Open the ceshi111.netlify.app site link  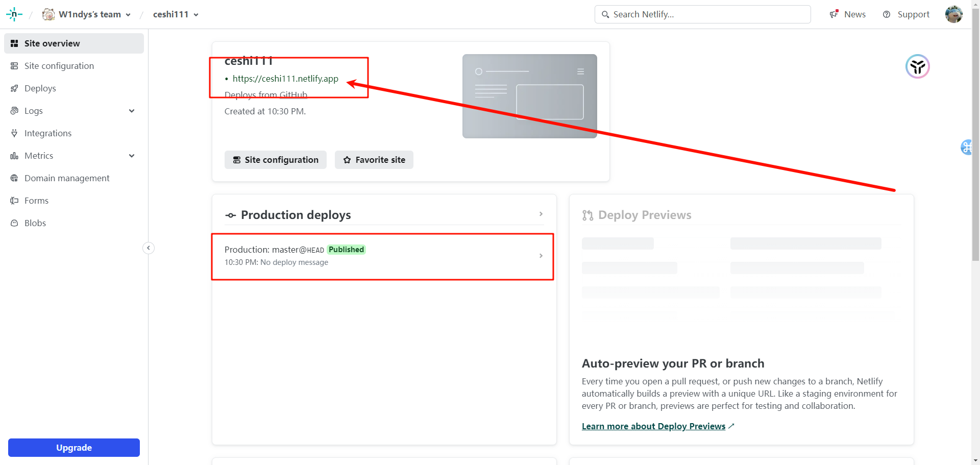pos(285,79)
